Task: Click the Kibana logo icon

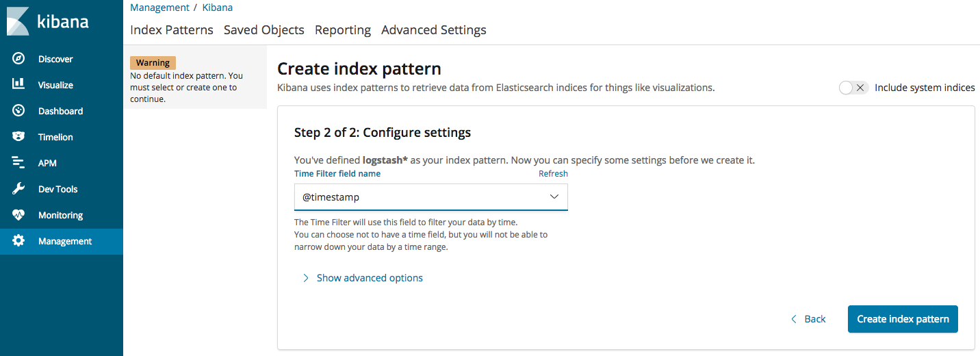Action: (x=18, y=21)
